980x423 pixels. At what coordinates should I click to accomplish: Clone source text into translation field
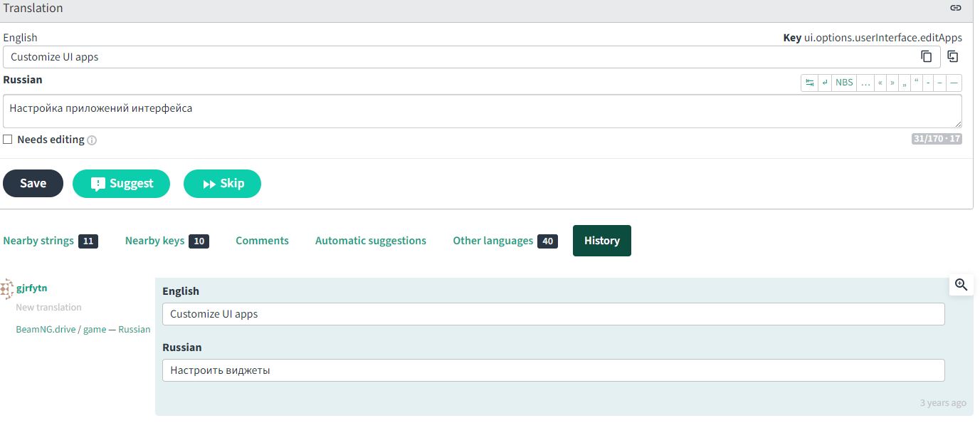coord(953,56)
